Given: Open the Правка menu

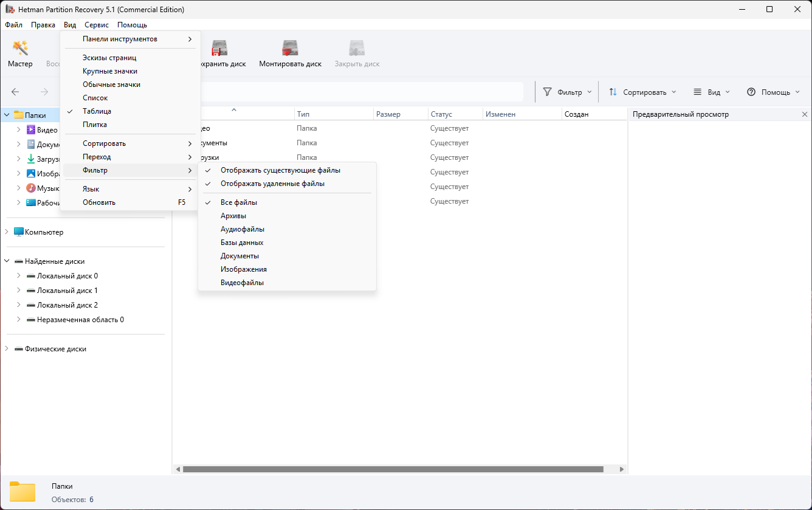Looking at the screenshot, I should [x=43, y=25].
